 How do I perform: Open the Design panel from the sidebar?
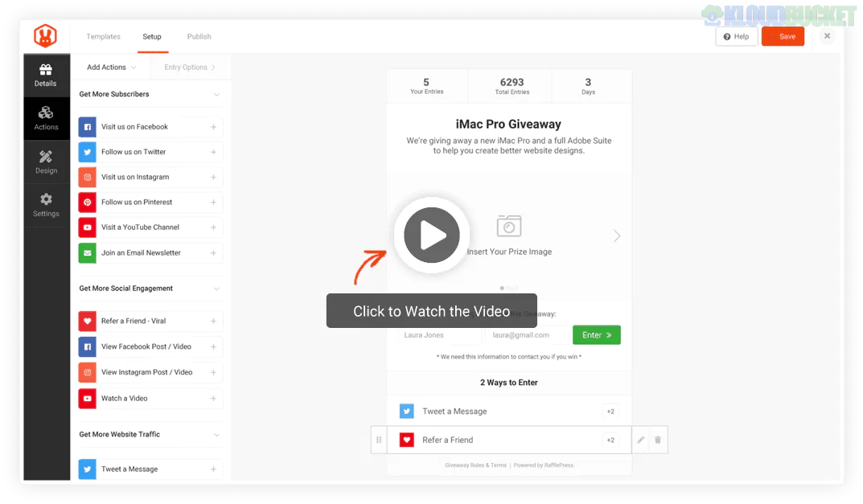coord(46,160)
